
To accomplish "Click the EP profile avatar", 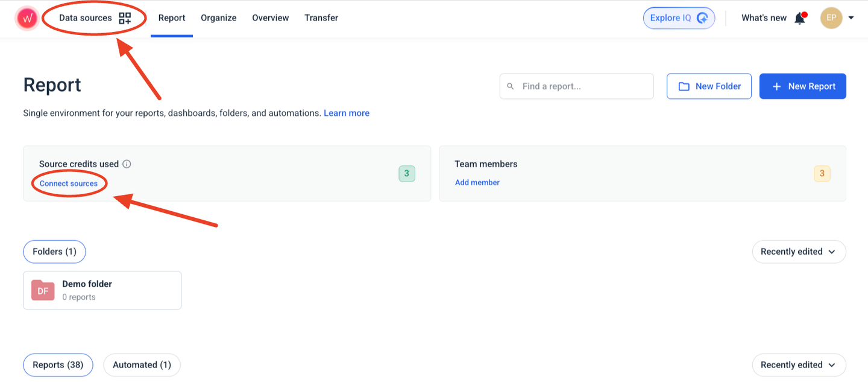I will pos(831,18).
